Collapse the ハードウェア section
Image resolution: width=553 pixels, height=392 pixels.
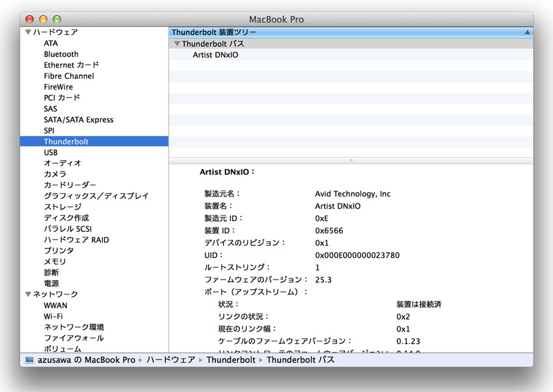click(x=28, y=32)
